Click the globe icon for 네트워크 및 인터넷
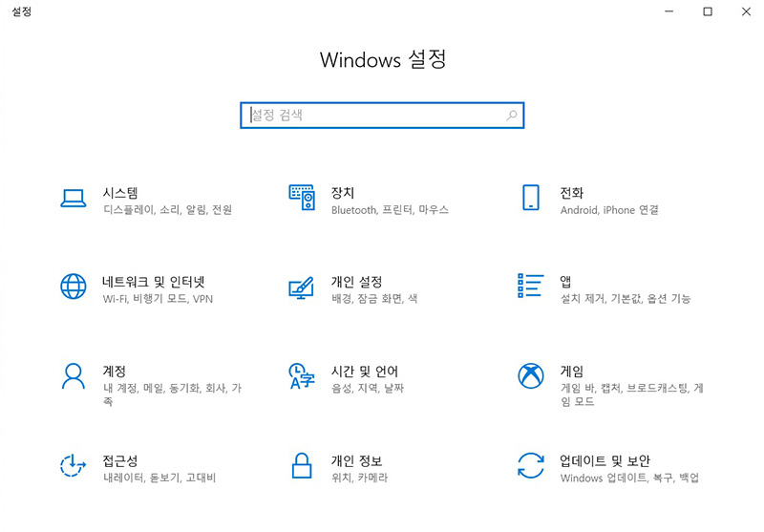The height and width of the screenshot is (532, 764). tap(74, 287)
